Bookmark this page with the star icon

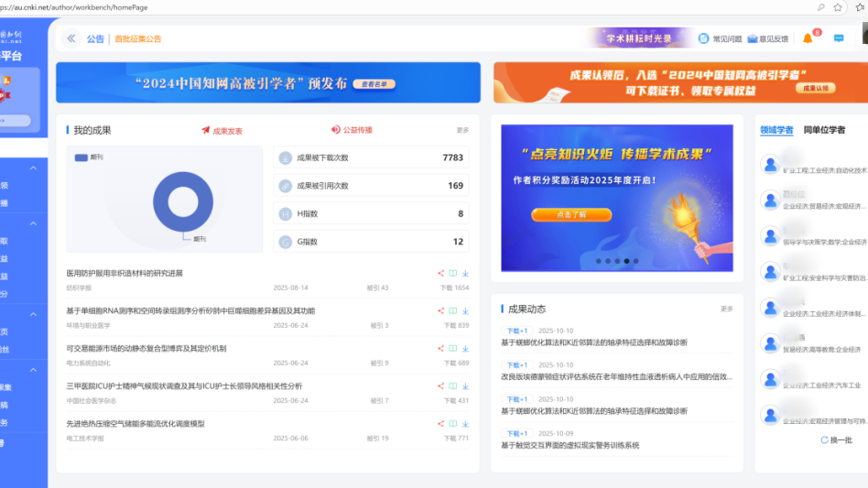click(x=838, y=7)
